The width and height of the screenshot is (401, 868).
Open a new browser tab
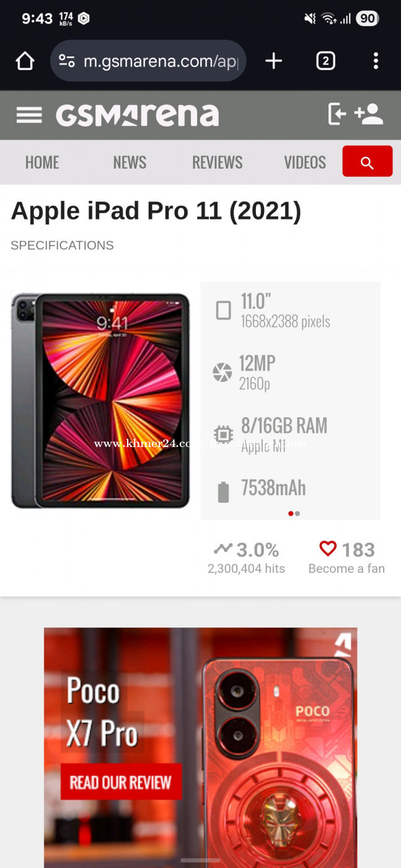click(273, 61)
